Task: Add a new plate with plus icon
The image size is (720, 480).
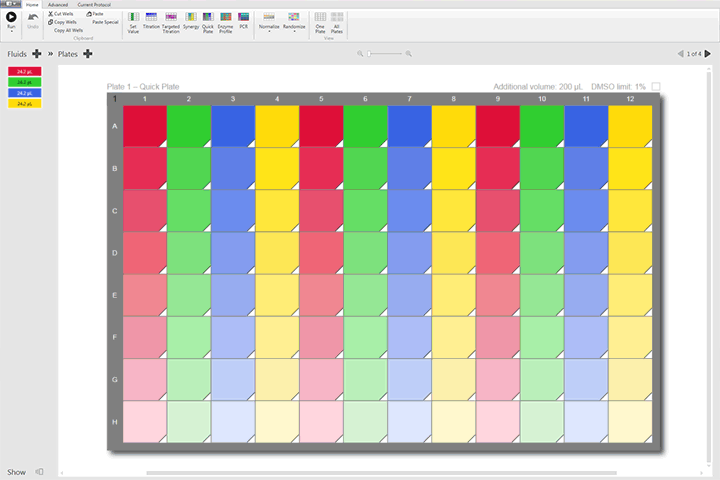Action: (88, 53)
